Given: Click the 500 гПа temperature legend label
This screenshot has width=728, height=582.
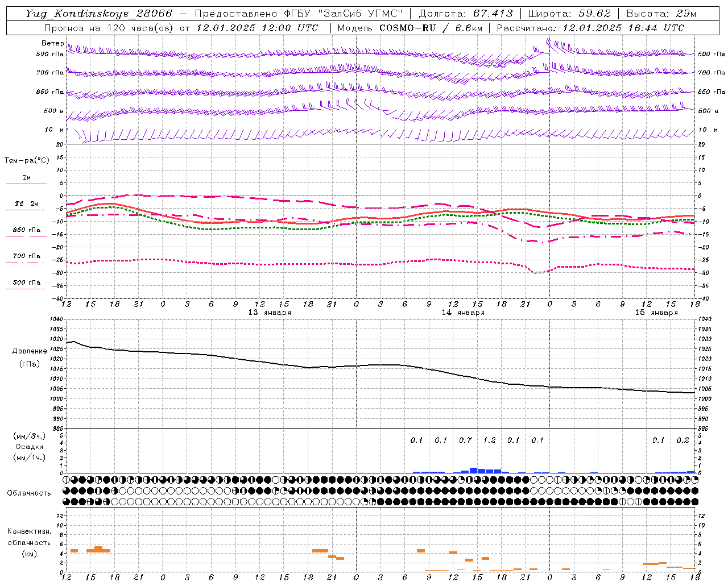Looking at the screenshot, I should [27, 282].
